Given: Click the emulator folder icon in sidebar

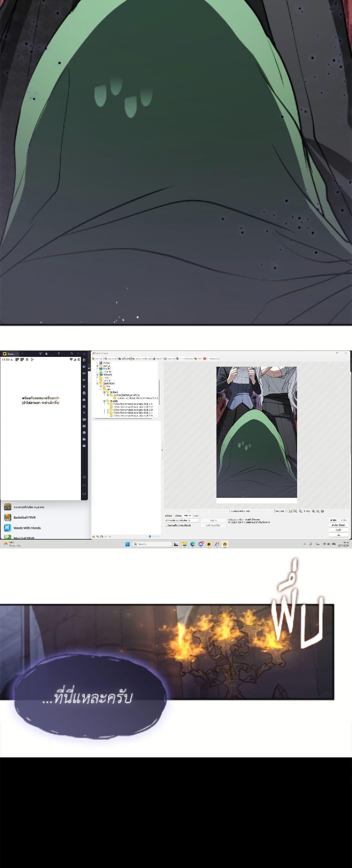Looking at the screenshot, I should [x=84, y=439].
